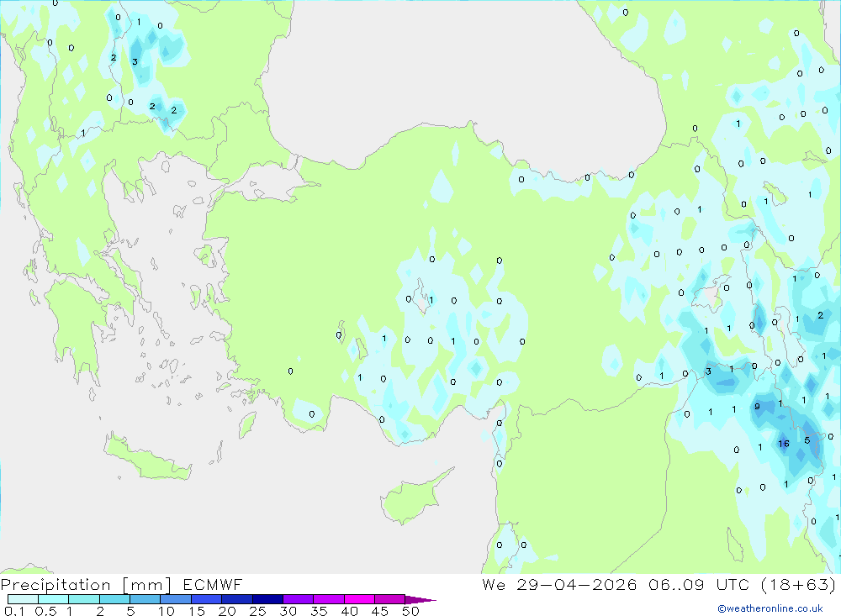The height and width of the screenshot is (616, 841).
Task: Pick the 10–15 mm legend color swatch
Action: point(176,599)
